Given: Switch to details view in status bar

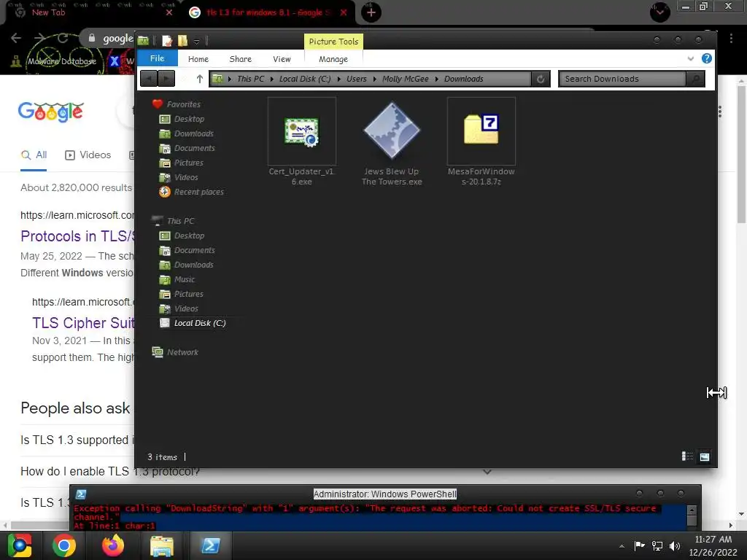Looking at the screenshot, I should tap(687, 456).
